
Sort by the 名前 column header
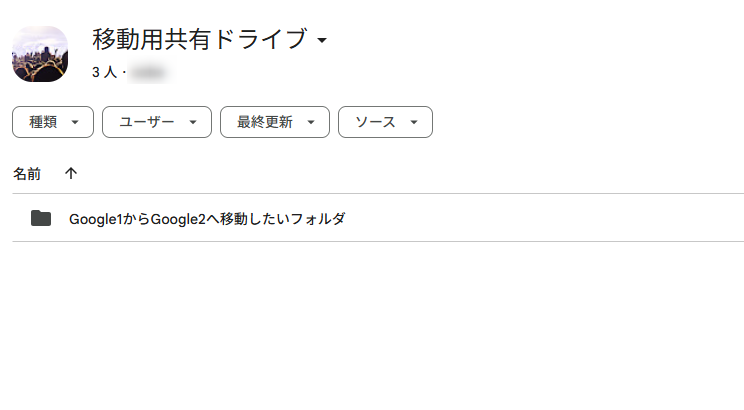click(x=27, y=174)
